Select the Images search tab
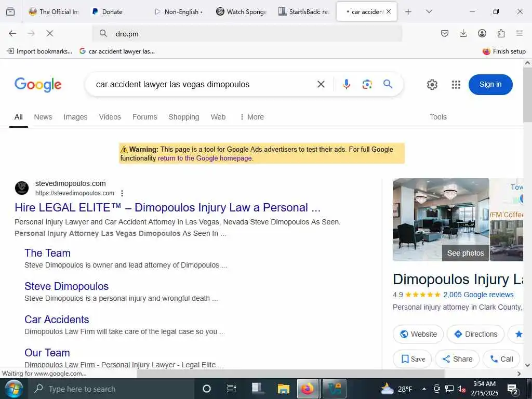The image size is (532, 399). click(75, 117)
